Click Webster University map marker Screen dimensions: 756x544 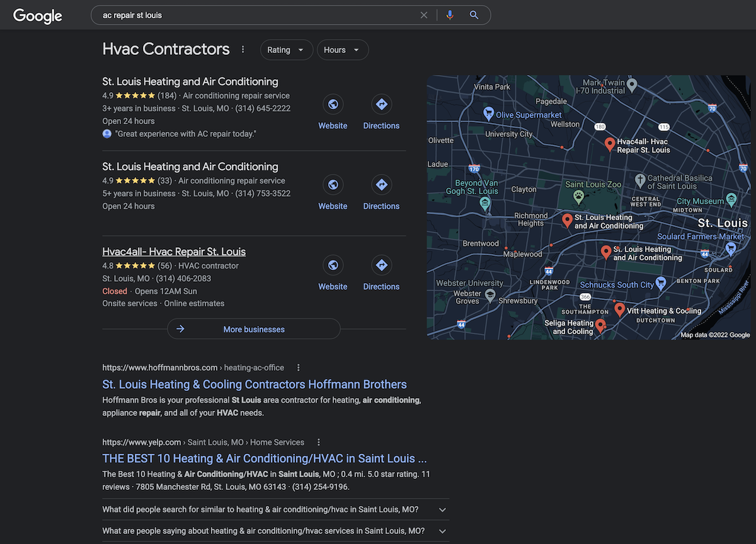point(490,295)
